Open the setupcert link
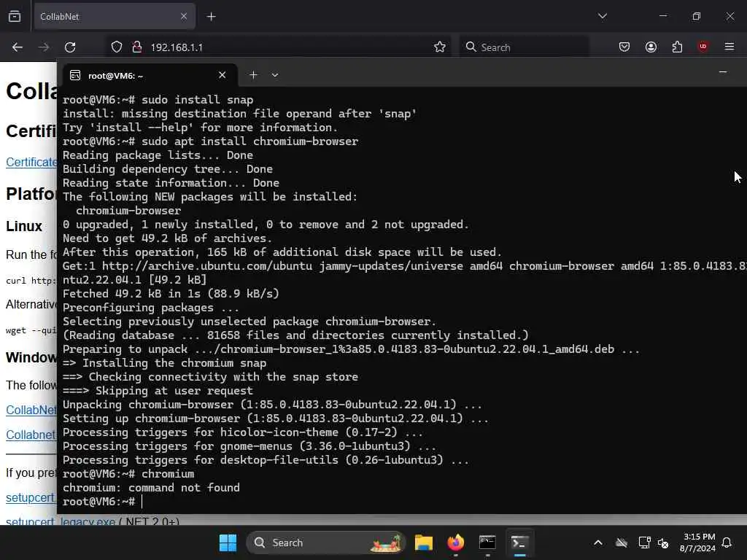Viewport: 747px width, 560px height. tap(31, 497)
